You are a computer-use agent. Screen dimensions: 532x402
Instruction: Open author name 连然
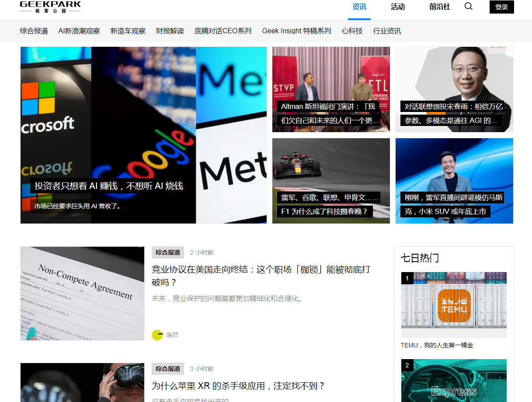pyautogui.click(x=172, y=335)
